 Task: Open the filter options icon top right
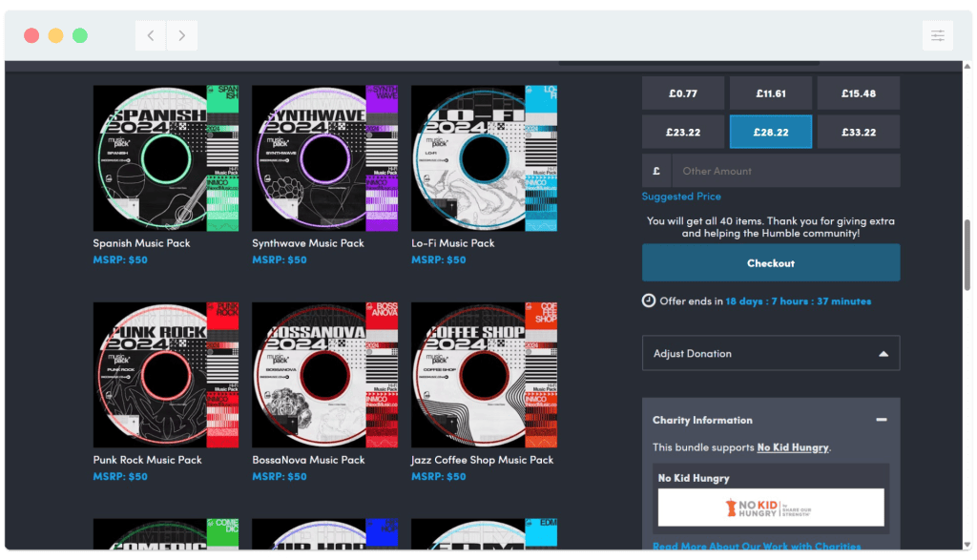coord(938,34)
